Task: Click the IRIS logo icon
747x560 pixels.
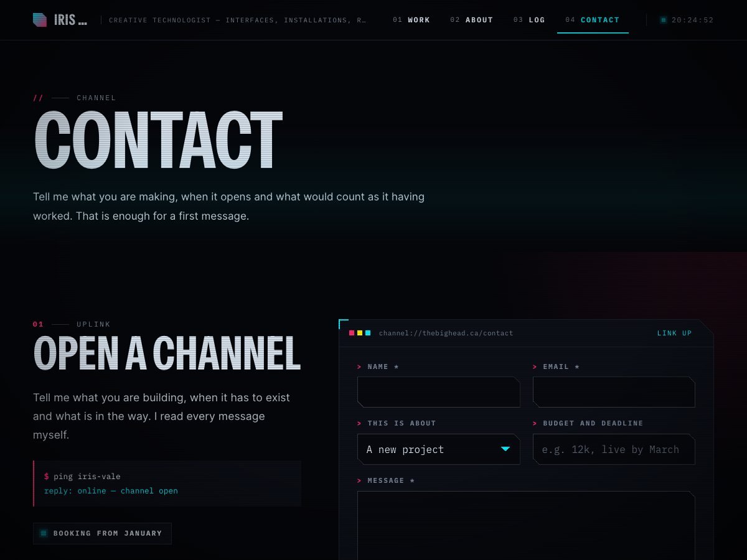Action: (x=40, y=20)
